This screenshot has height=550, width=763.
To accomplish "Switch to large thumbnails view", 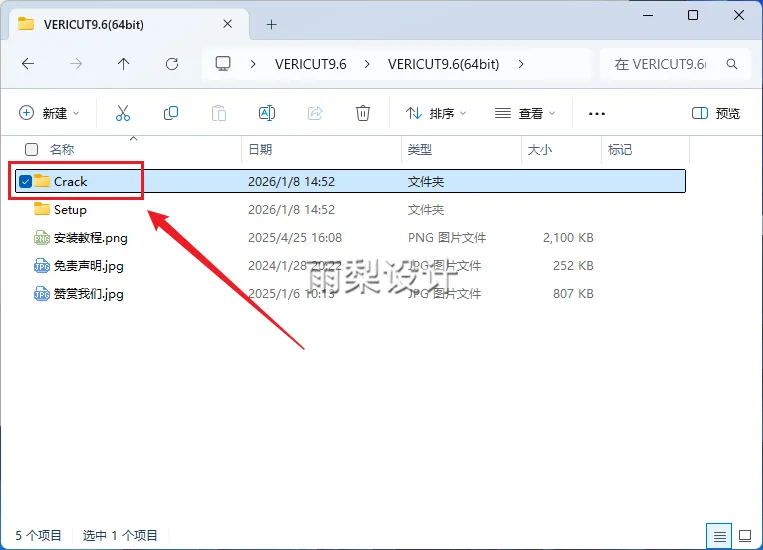I will (745, 536).
